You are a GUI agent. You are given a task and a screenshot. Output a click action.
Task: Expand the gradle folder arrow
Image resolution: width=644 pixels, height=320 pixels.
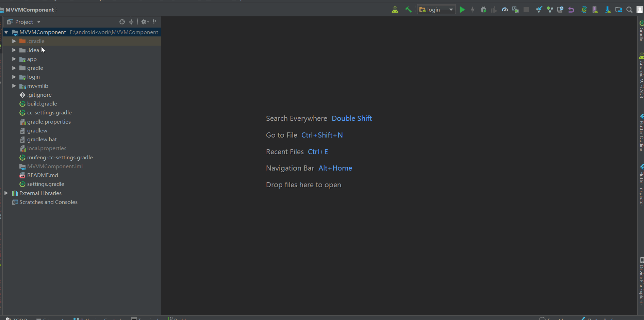tap(14, 68)
